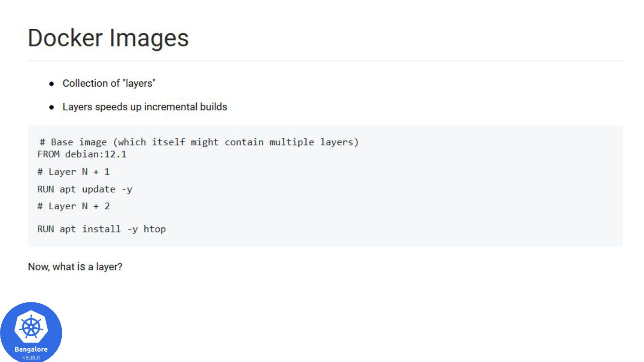The image size is (644, 362).
Task: Click the word "htop" in code block
Action: click(x=155, y=229)
